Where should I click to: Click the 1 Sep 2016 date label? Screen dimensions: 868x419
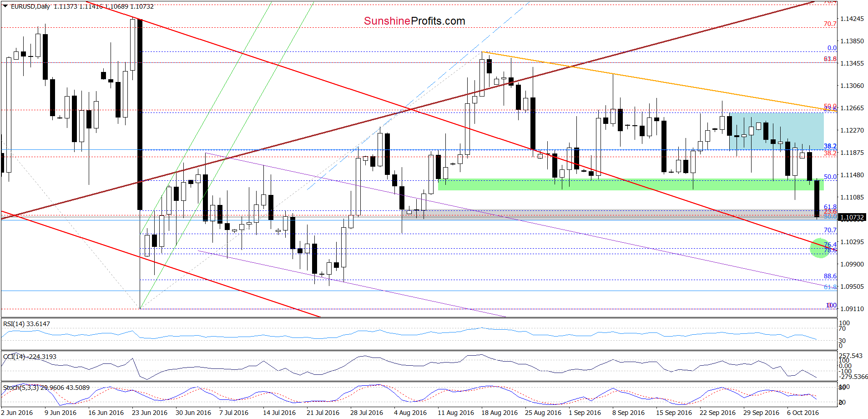[585, 413]
